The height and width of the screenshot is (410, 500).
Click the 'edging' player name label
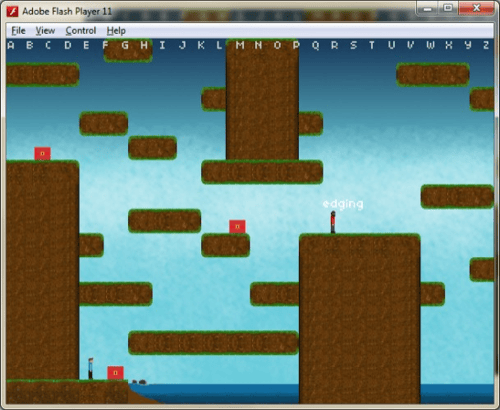coord(343,204)
